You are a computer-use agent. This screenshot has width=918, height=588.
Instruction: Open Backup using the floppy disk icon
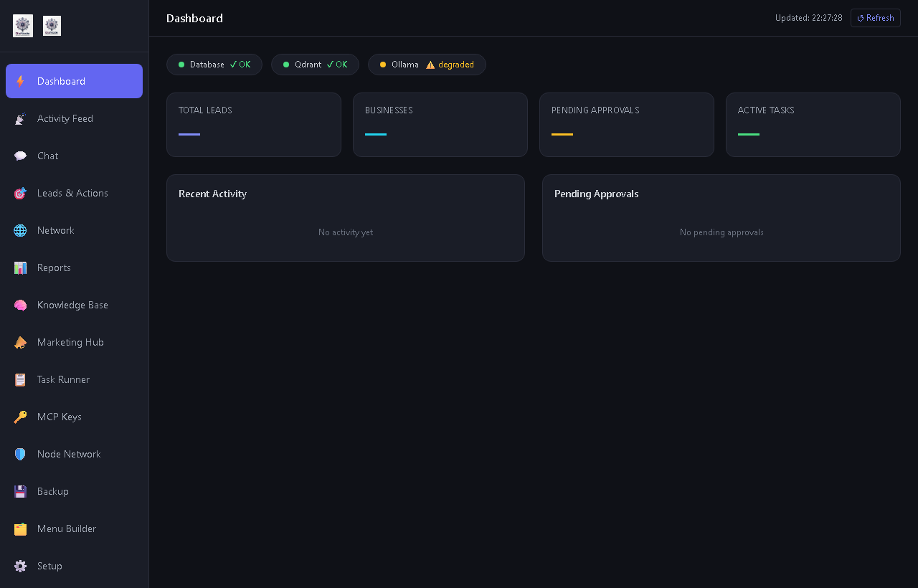point(21,491)
